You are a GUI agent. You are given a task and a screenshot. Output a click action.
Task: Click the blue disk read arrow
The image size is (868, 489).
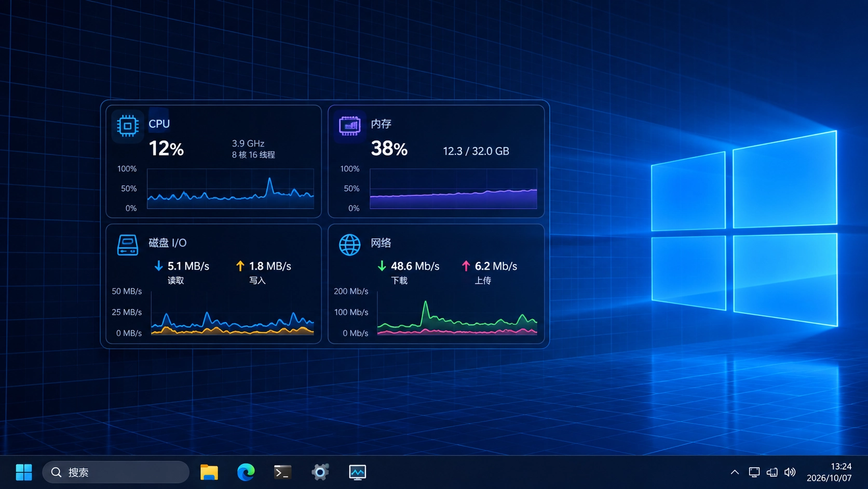[159, 266]
